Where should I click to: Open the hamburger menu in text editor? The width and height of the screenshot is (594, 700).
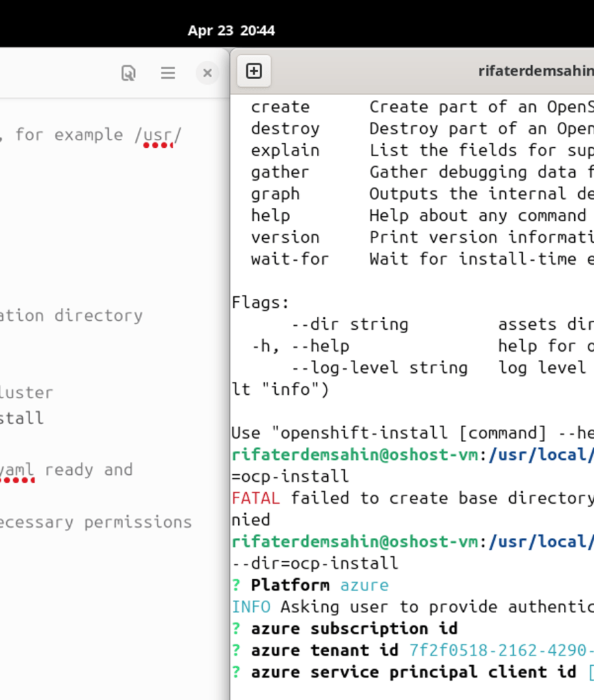[x=168, y=73]
